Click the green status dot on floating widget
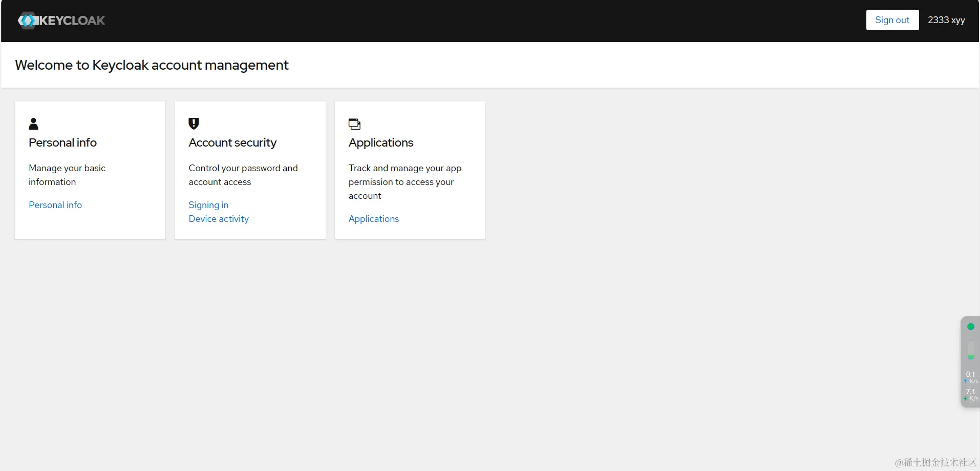980x471 pixels. click(x=970, y=326)
